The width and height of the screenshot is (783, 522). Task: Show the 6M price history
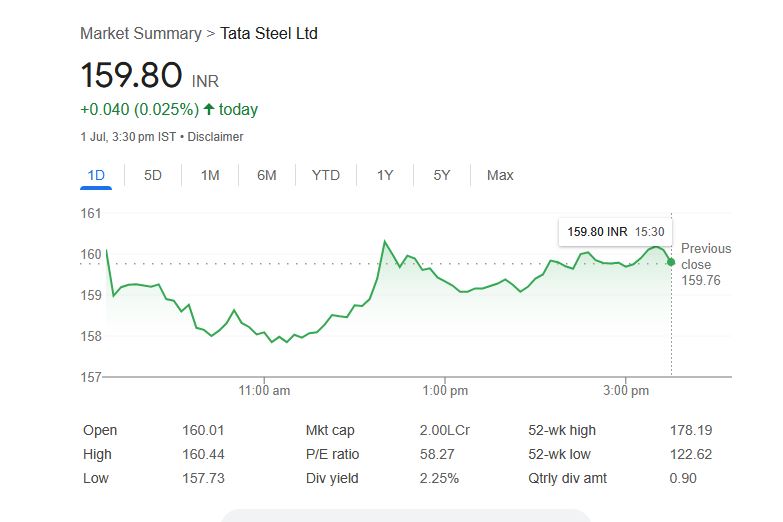(267, 175)
